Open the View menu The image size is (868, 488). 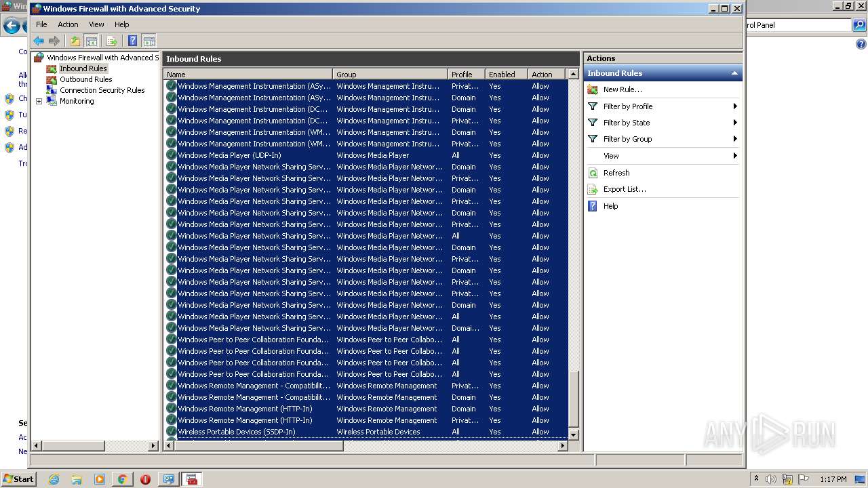coord(97,24)
